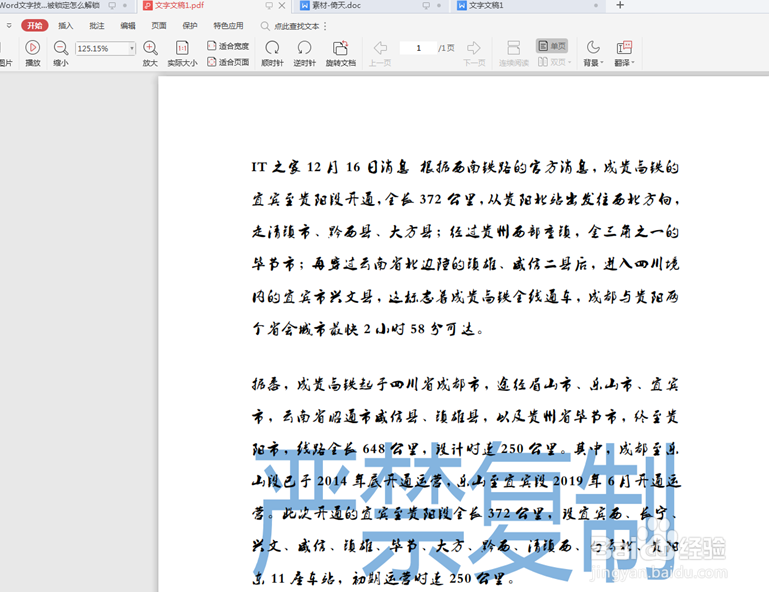The height and width of the screenshot is (599, 769).
Task: Click the PDF file icon on 文字文稿1.pdf tab
Action: pos(147,5)
